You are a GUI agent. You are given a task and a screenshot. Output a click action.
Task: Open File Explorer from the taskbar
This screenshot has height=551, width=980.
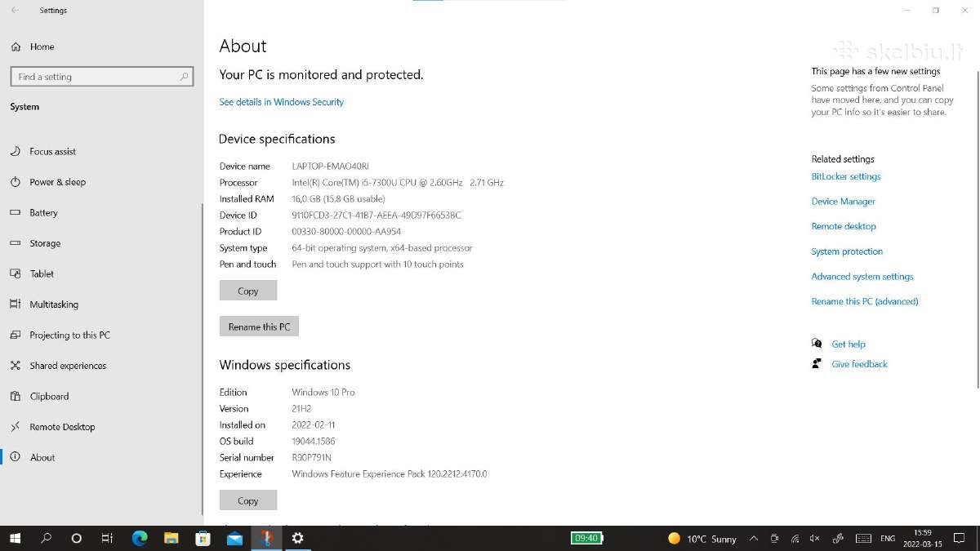171,538
